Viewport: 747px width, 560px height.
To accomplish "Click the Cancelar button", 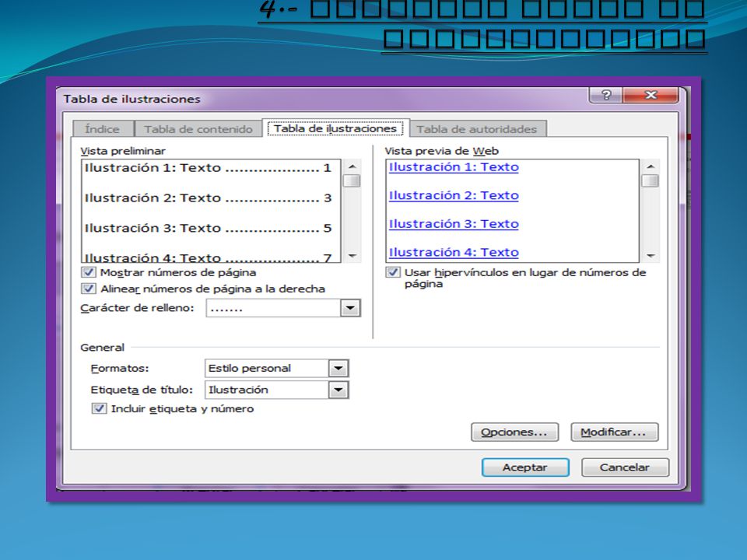I will tap(625, 467).
